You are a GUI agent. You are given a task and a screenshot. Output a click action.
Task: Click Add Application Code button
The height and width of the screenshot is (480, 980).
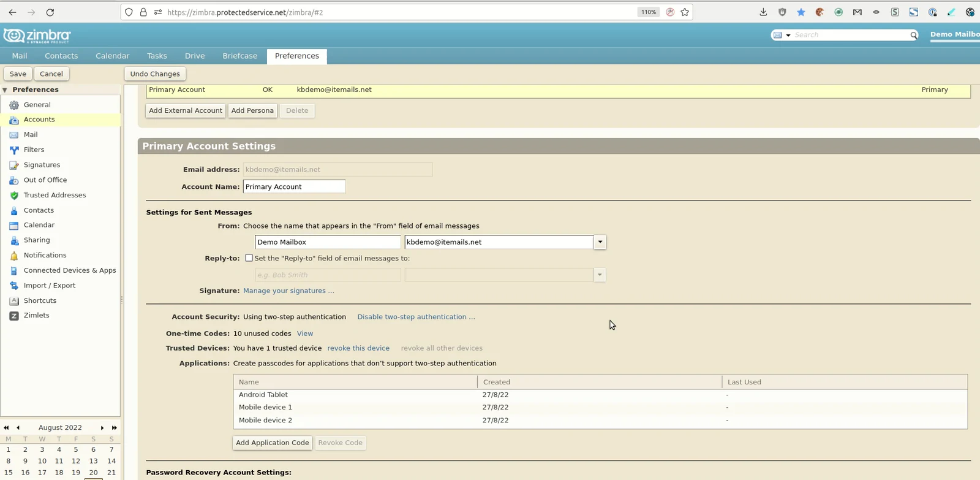point(273,443)
